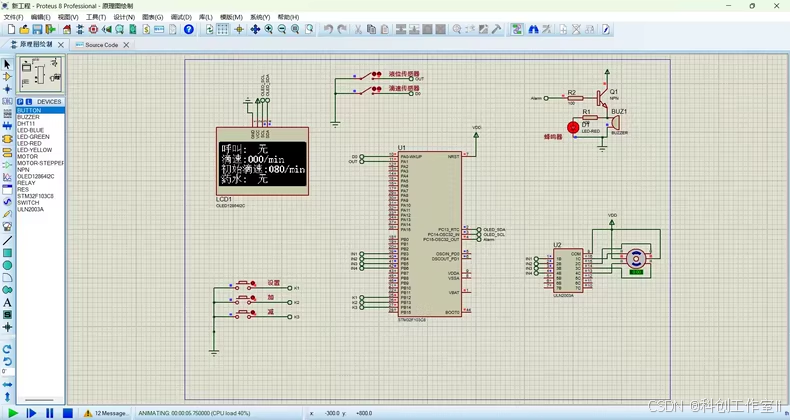The width and height of the screenshot is (790, 420).
Task: Open the 工具(T) menu
Action: click(96, 17)
